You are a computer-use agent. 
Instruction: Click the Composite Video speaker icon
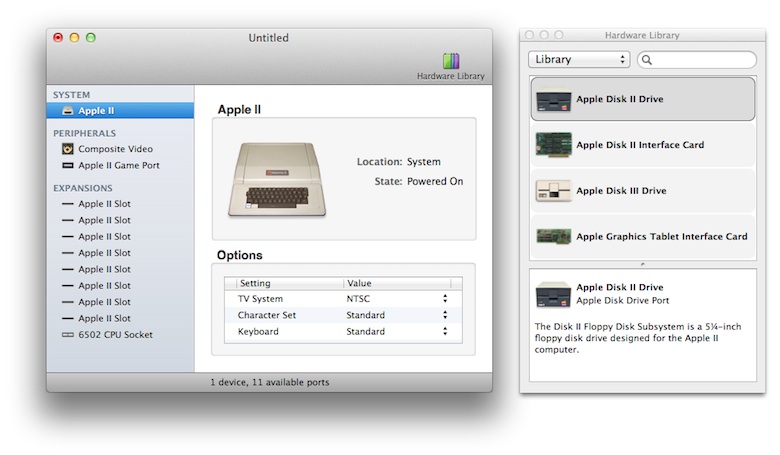pos(68,149)
